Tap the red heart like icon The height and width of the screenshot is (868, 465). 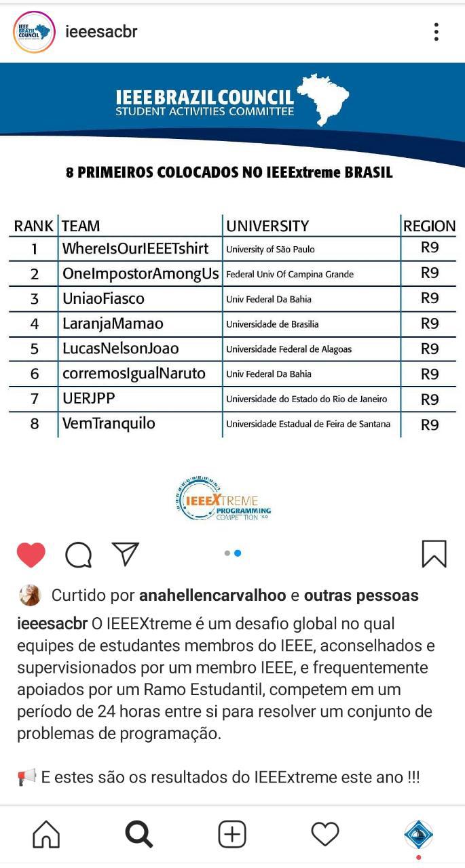tap(31, 555)
